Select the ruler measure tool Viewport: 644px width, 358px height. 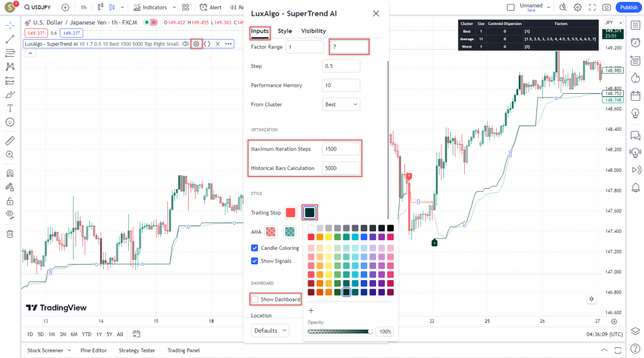coord(10,140)
